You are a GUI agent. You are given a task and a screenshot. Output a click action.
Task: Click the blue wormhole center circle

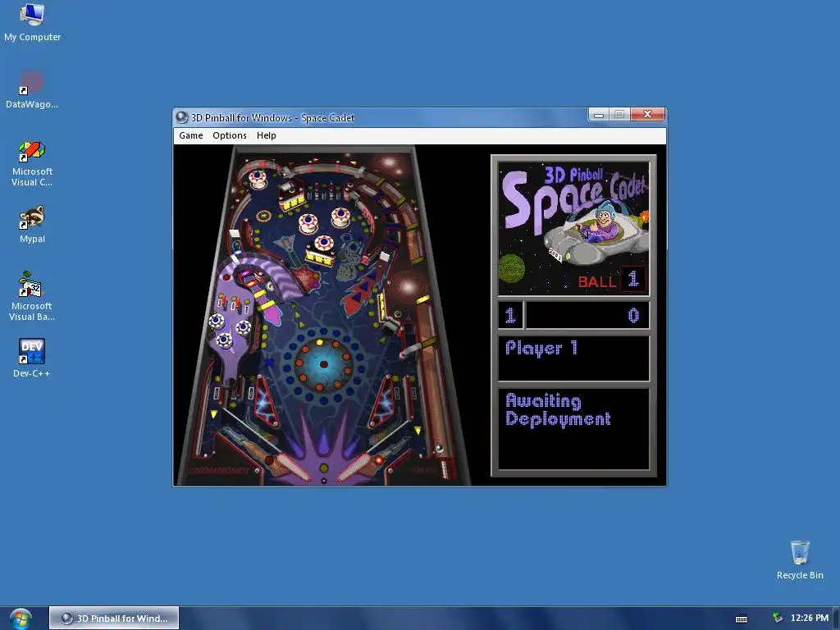[323, 364]
